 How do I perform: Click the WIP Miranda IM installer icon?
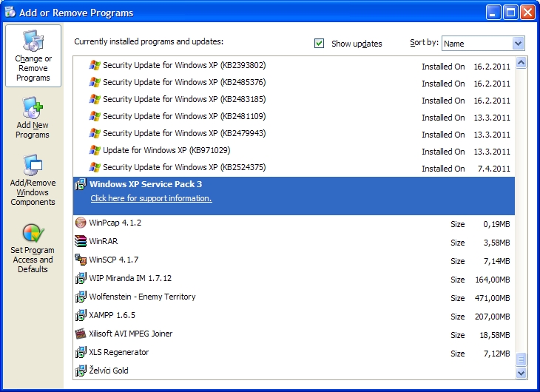click(x=81, y=278)
